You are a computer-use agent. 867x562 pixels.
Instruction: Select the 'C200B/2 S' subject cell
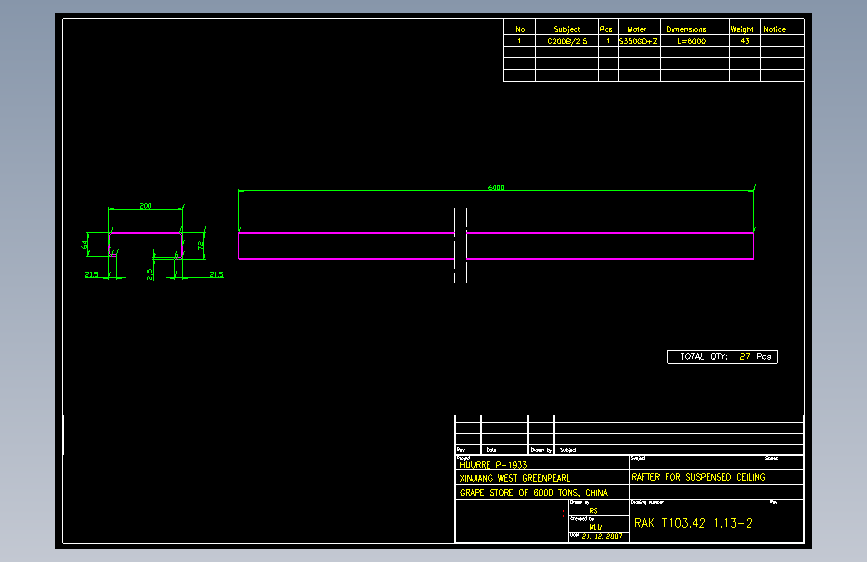567,41
